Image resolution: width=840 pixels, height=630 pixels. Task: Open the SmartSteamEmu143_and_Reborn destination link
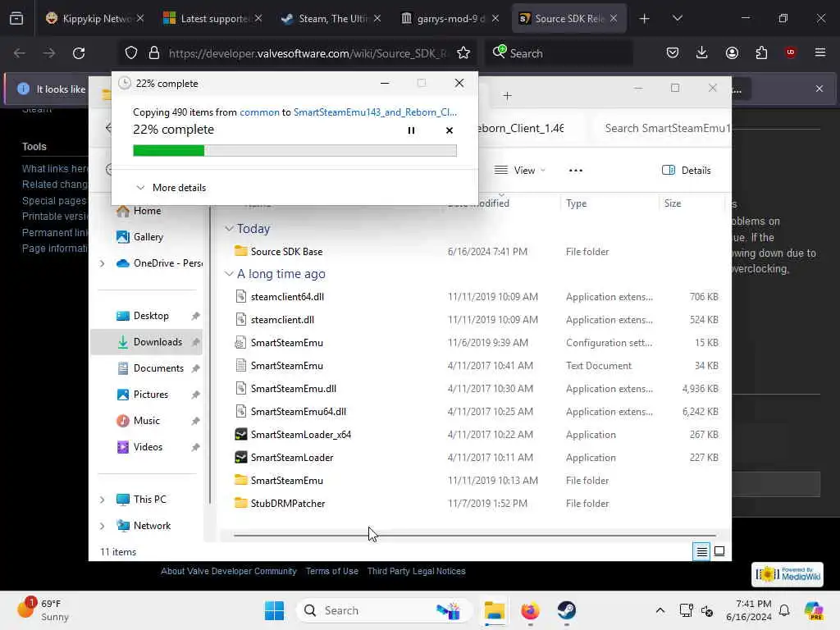[x=375, y=112]
